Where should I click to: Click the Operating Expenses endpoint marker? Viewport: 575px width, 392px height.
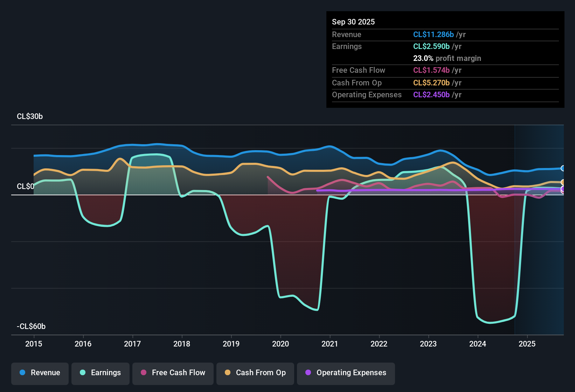click(x=563, y=189)
